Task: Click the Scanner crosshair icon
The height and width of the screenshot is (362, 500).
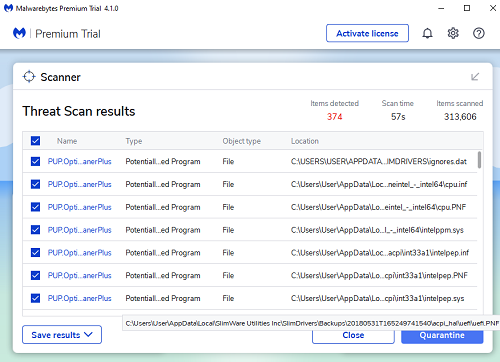Action: click(x=29, y=77)
